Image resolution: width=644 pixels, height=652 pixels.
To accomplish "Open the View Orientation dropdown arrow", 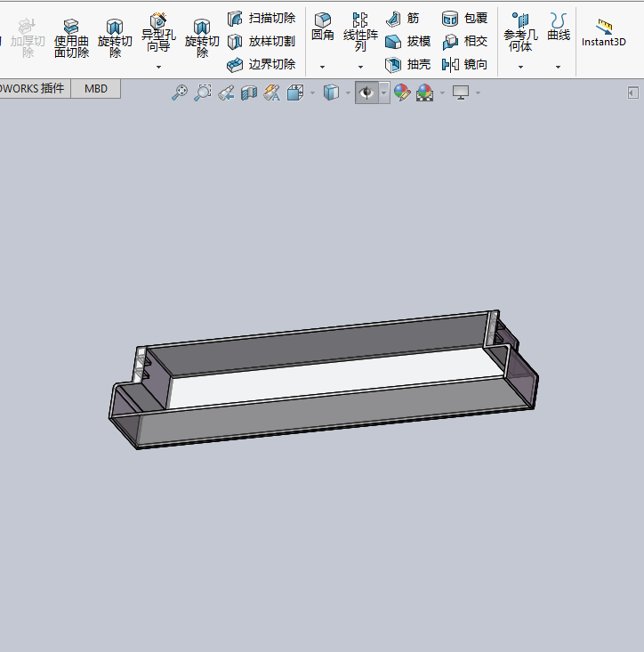I will (312, 93).
